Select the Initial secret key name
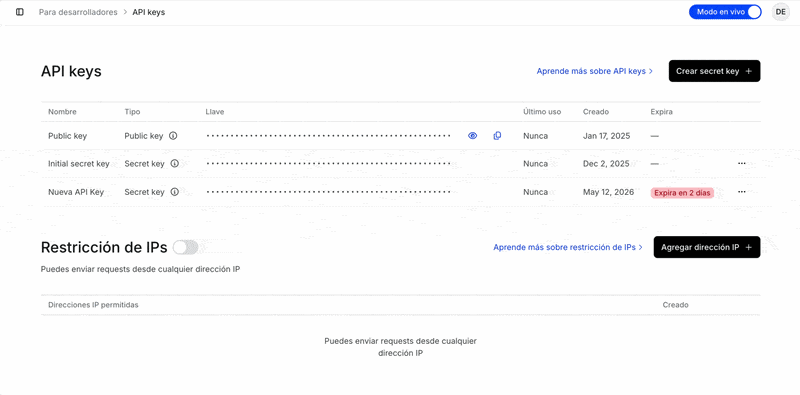Screen dimensions: 800x395 click(x=79, y=164)
